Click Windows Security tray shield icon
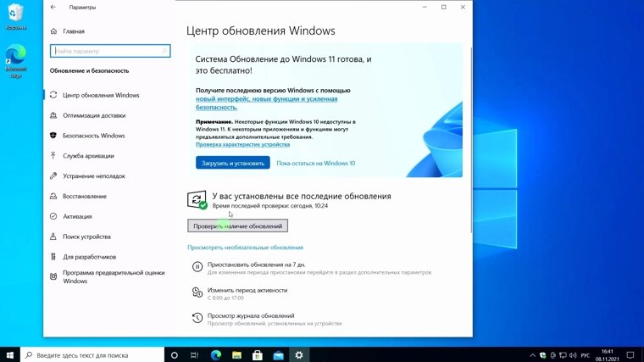 542,355
